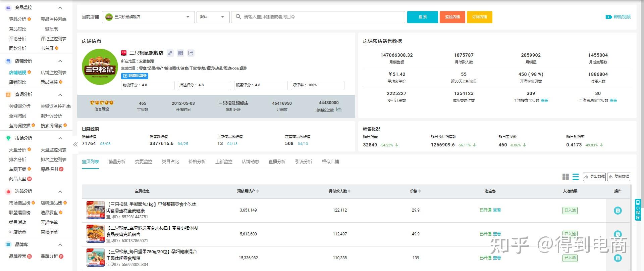Click the share icon next to shop name

point(191,53)
